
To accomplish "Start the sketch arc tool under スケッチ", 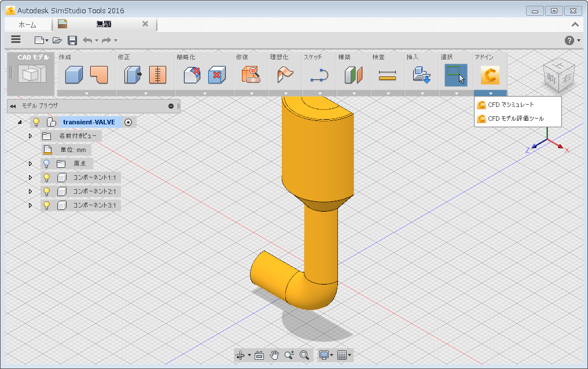I will [x=319, y=75].
